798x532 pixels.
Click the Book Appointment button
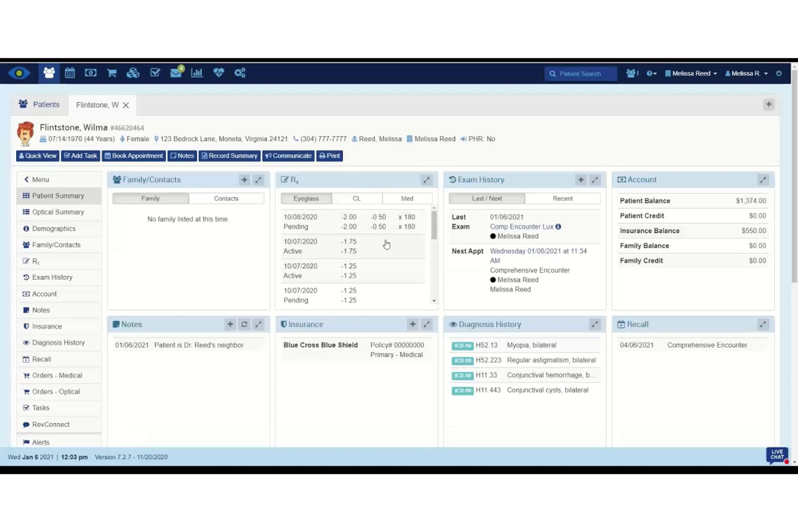point(133,156)
